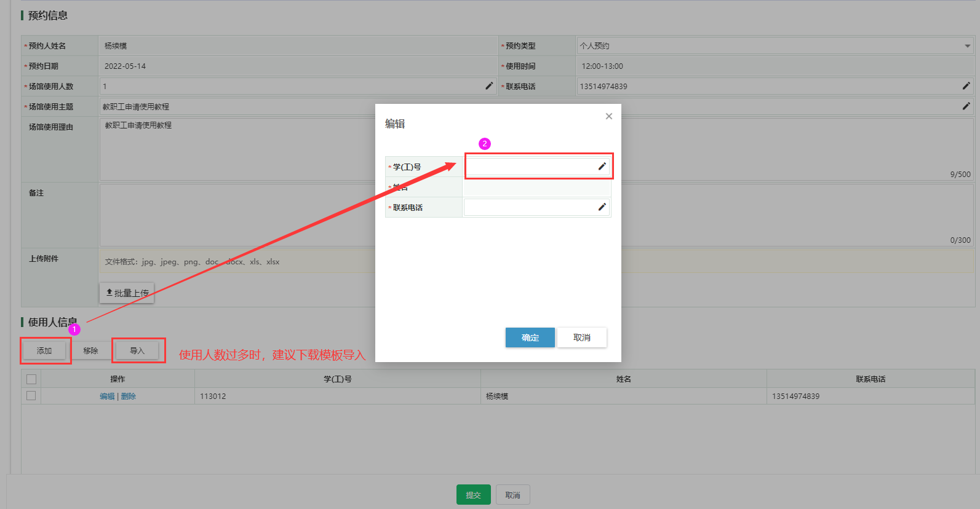
Task: Click edit pencil beside phone 13514974839
Action: pyautogui.click(x=966, y=86)
